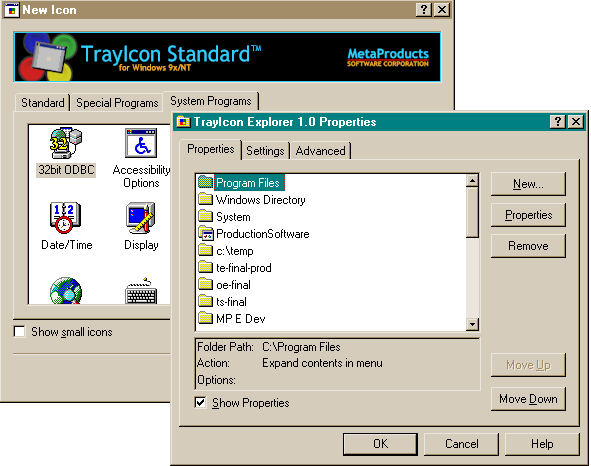Switch to the Settings tab

[x=265, y=151]
